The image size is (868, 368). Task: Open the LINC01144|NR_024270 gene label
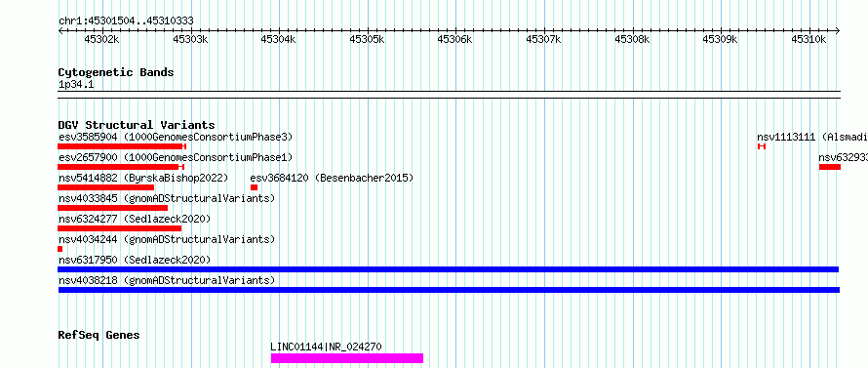coord(326,347)
